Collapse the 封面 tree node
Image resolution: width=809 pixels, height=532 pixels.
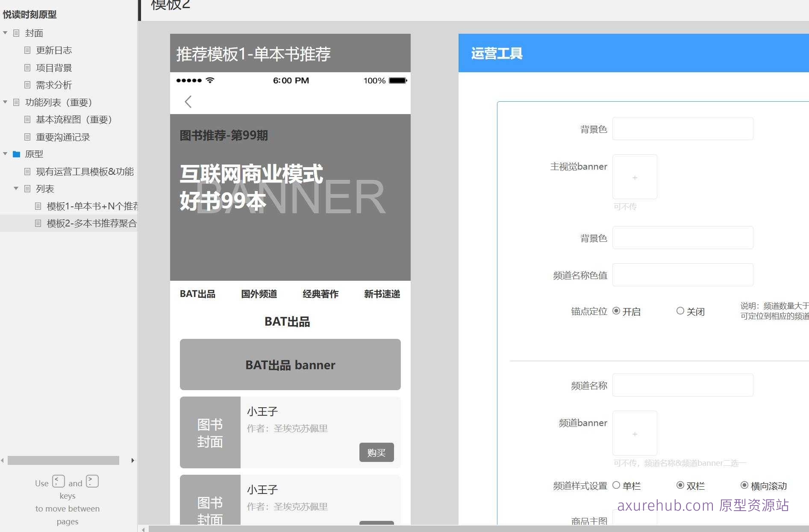click(x=5, y=33)
